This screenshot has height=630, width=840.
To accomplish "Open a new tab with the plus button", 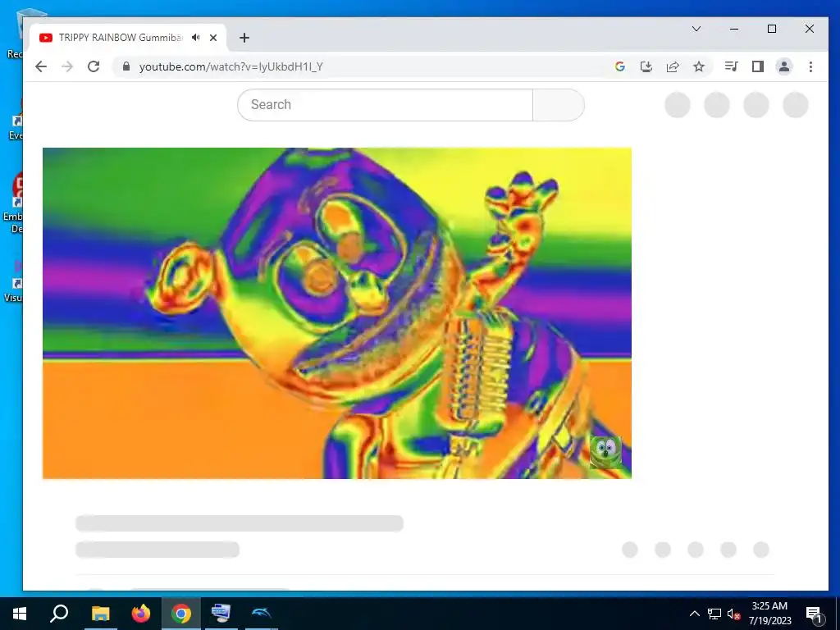I will pos(244,38).
